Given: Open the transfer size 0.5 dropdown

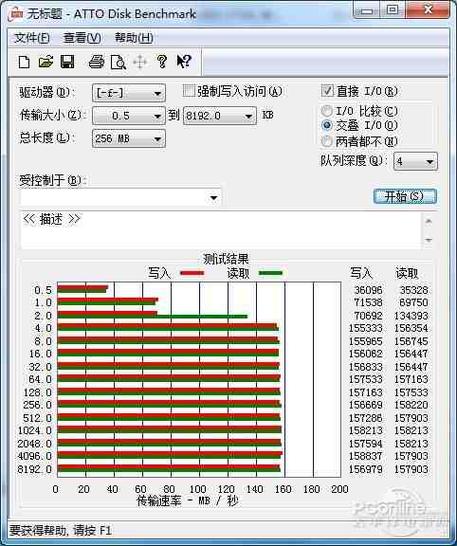Looking at the screenshot, I should tap(129, 116).
